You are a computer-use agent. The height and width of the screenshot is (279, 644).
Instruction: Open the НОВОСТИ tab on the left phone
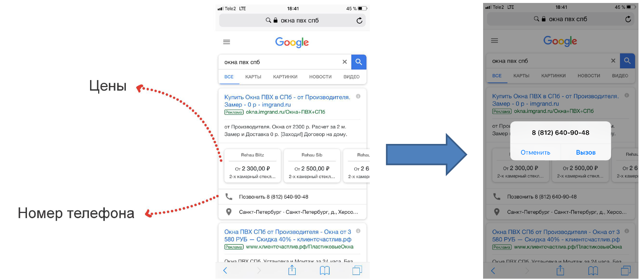(x=320, y=77)
